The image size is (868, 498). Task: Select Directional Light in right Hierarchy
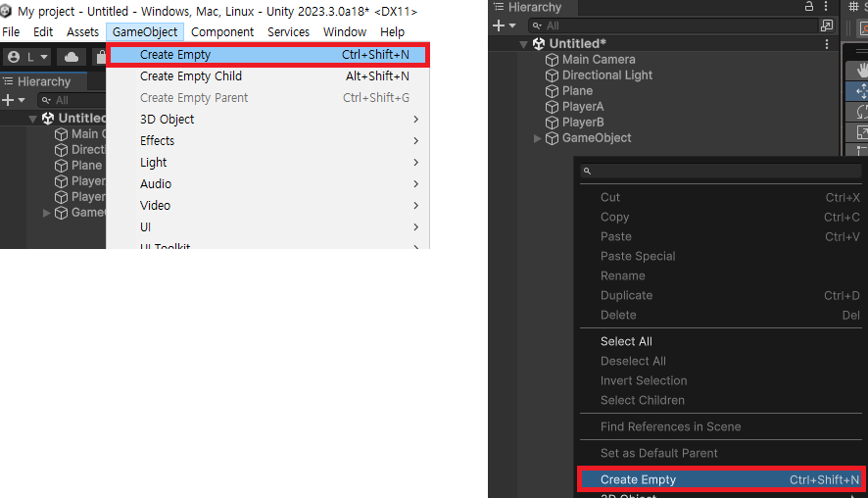point(607,75)
